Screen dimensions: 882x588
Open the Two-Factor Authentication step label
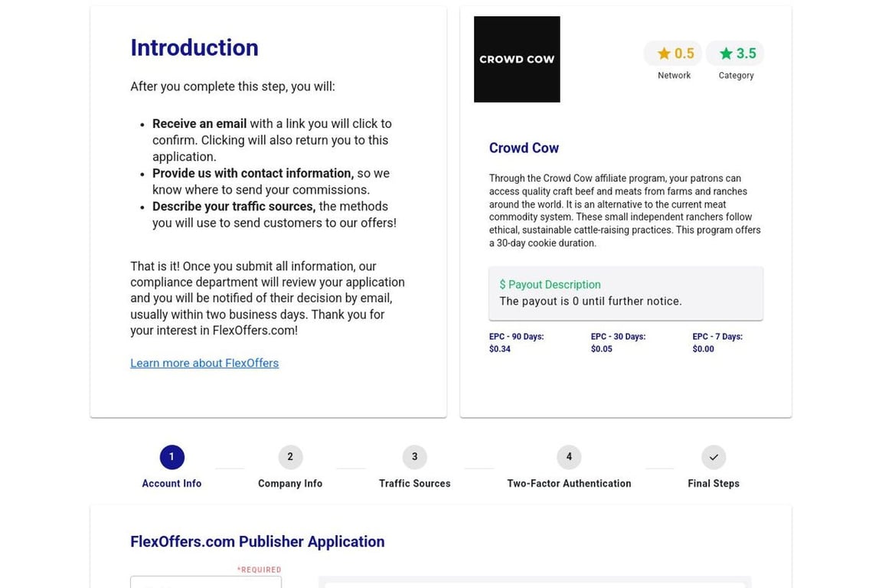tap(569, 484)
